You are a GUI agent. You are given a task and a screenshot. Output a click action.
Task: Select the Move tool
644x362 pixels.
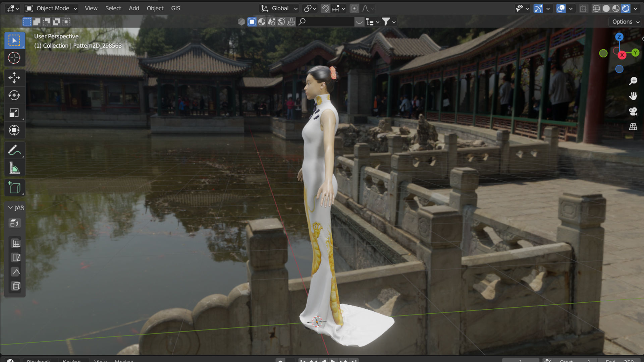(14, 78)
